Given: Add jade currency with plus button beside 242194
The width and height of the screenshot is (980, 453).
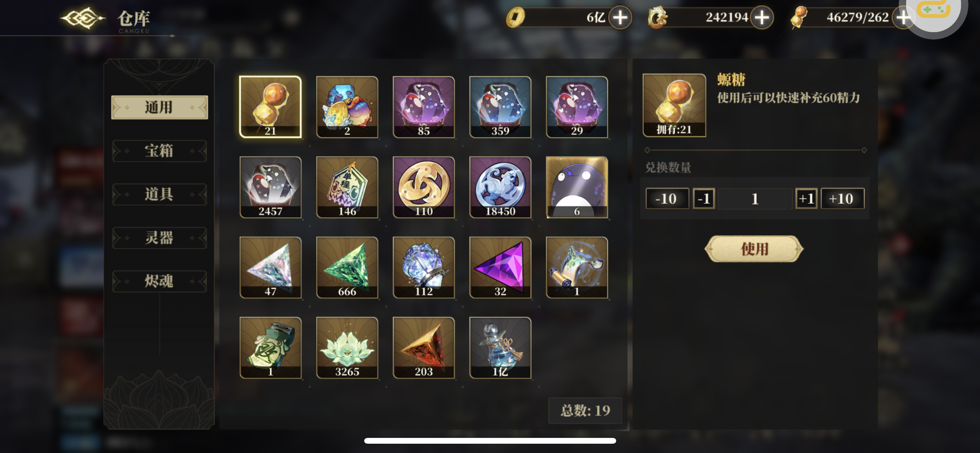Looking at the screenshot, I should [x=762, y=17].
